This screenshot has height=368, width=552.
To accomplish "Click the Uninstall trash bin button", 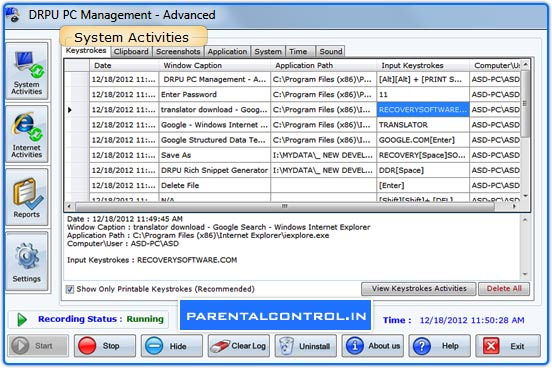I will [306, 346].
